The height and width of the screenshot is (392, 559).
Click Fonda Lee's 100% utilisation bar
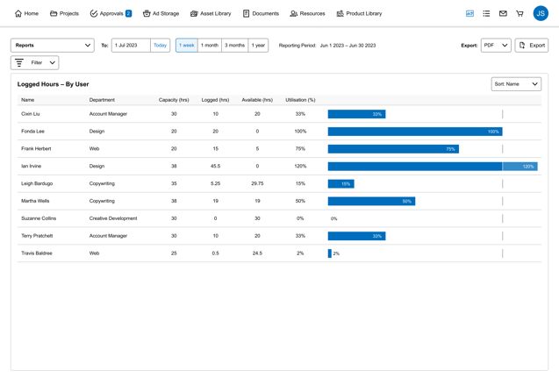point(415,132)
